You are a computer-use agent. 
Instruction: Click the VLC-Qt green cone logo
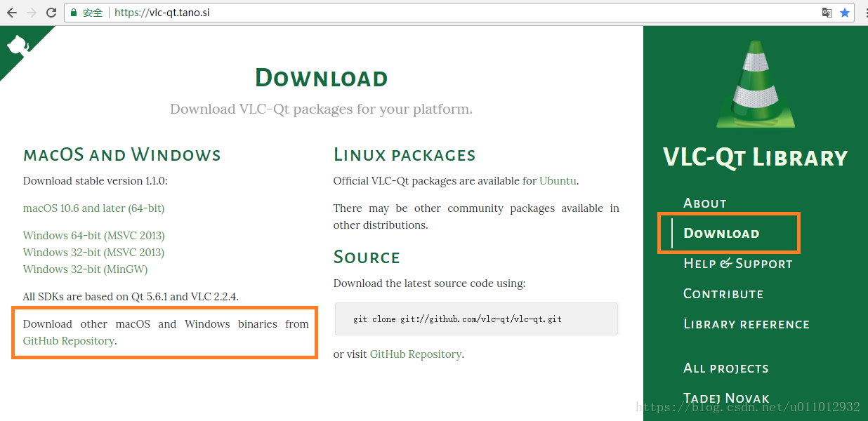tap(756, 84)
